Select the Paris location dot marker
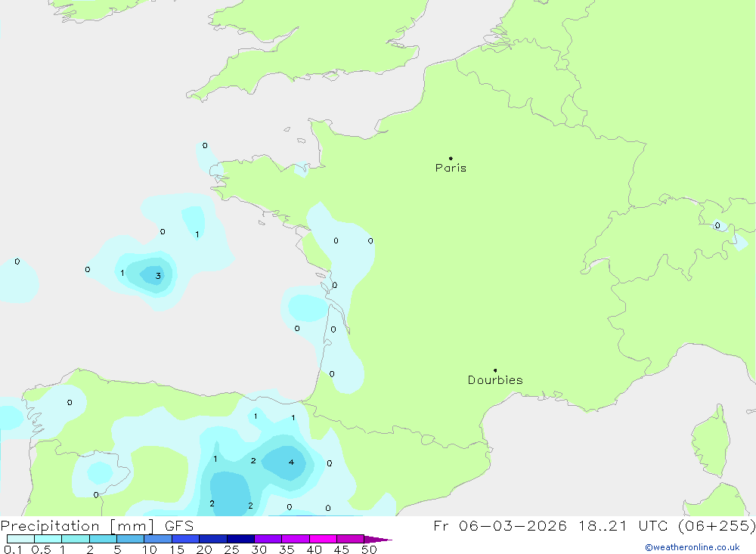The height and width of the screenshot is (554, 756). tap(451, 158)
